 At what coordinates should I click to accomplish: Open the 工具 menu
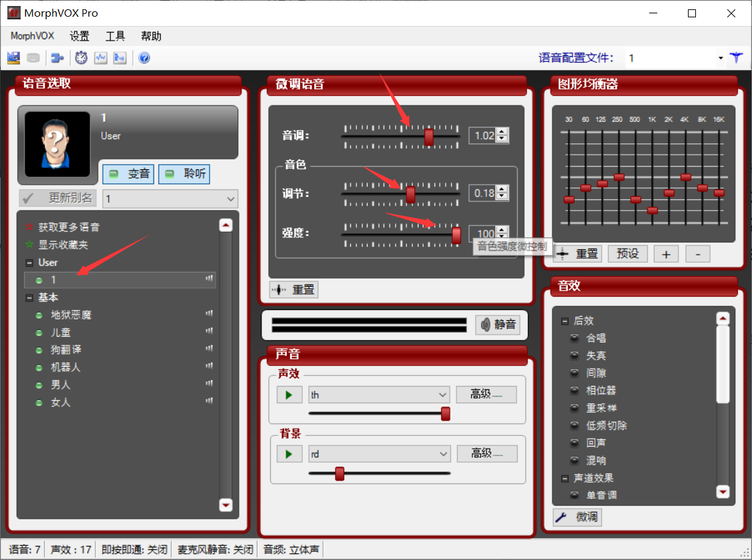tap(115, 36)
